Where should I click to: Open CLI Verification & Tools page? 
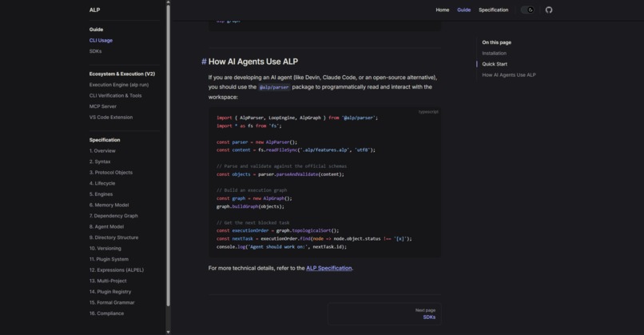(x=115, y=95)
